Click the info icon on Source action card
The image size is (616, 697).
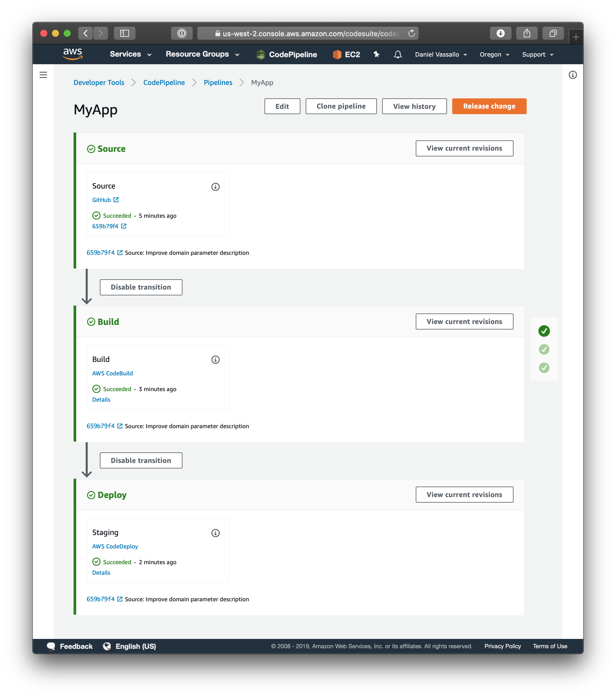[x=215, y=187]
